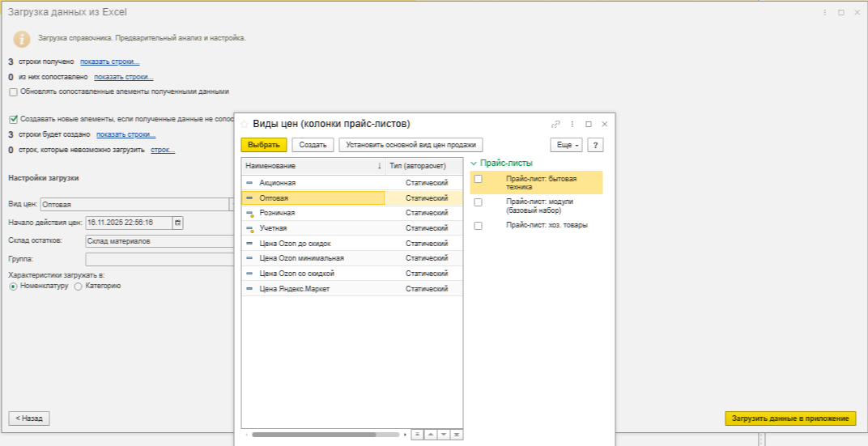868x446 pixels.
Task: Open the three-dot menu in dialog header
Action: [x=572, y=125]
